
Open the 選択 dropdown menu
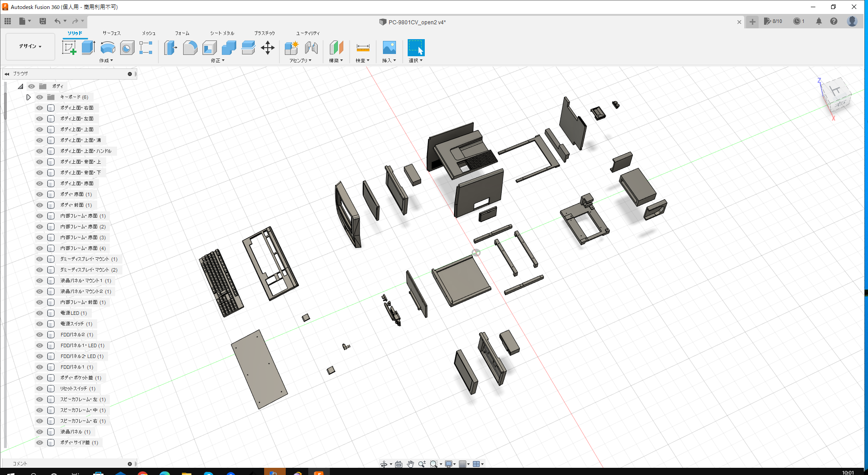pos(415,60)
